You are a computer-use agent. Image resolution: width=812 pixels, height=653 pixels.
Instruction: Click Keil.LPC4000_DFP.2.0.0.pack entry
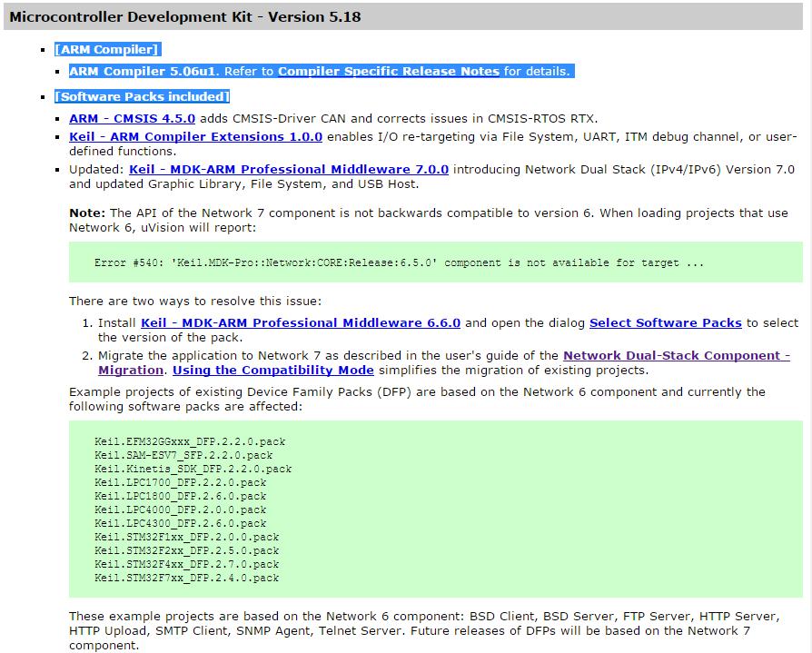click(180, 510)
